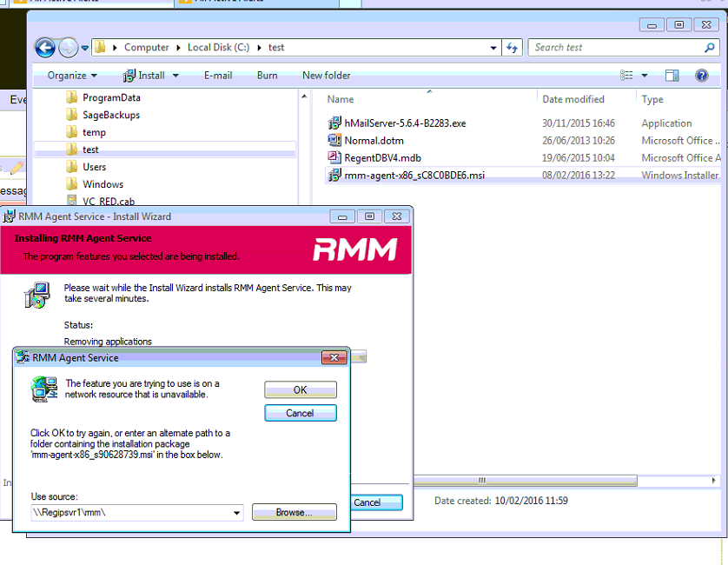728x565 pixels.
Task: Sort files by Name column
Action: tap(341, 99)
